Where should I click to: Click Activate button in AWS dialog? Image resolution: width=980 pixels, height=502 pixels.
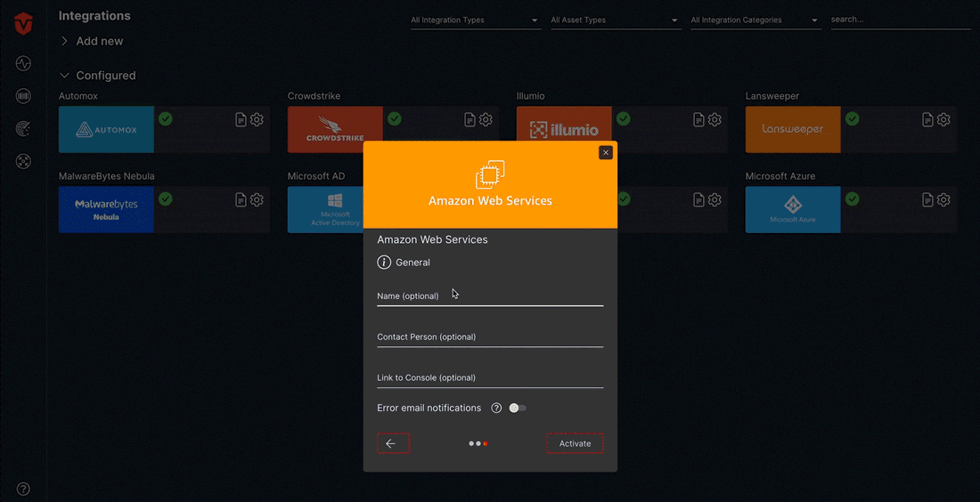coord(575,443)
